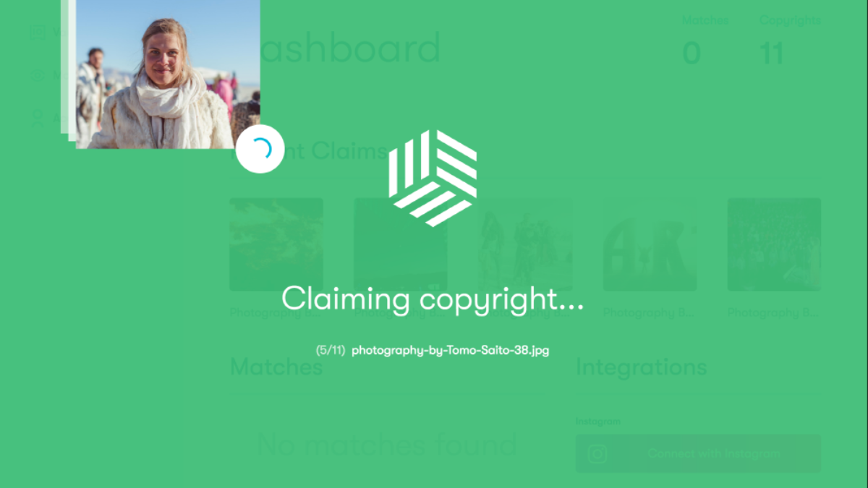Screen dimensions: 868x488
Task: Click the Instagram logo icon
Action: pos(597,453)
